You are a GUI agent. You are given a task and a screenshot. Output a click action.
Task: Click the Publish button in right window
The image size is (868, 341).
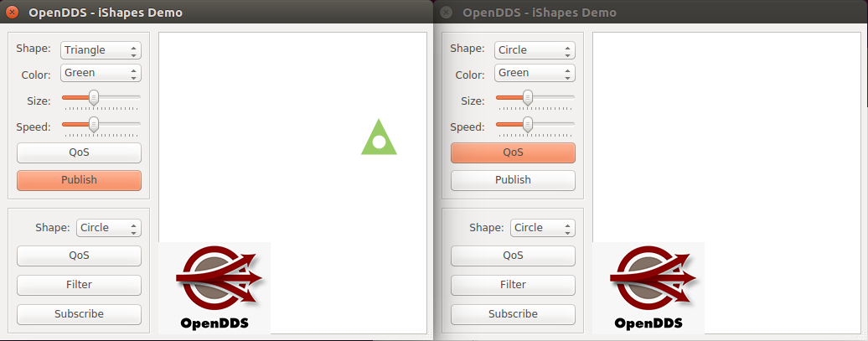click(513, 180)
